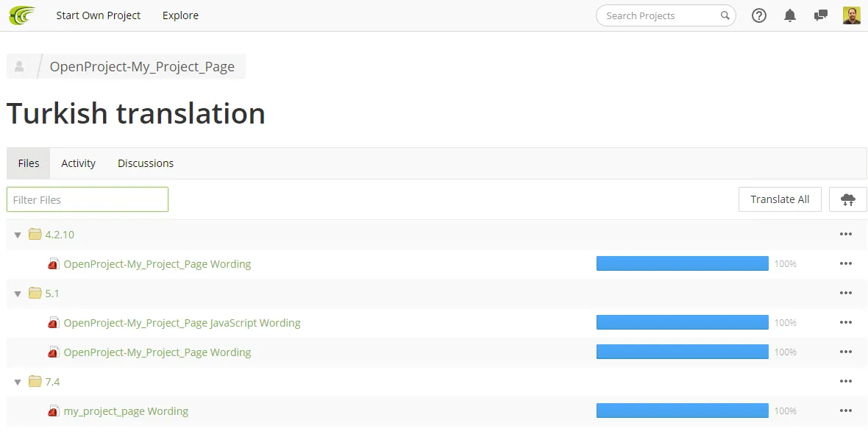Click progress bar of 4.2.10 Wording file
868x437 pixels.
click(x=682, y=263)
